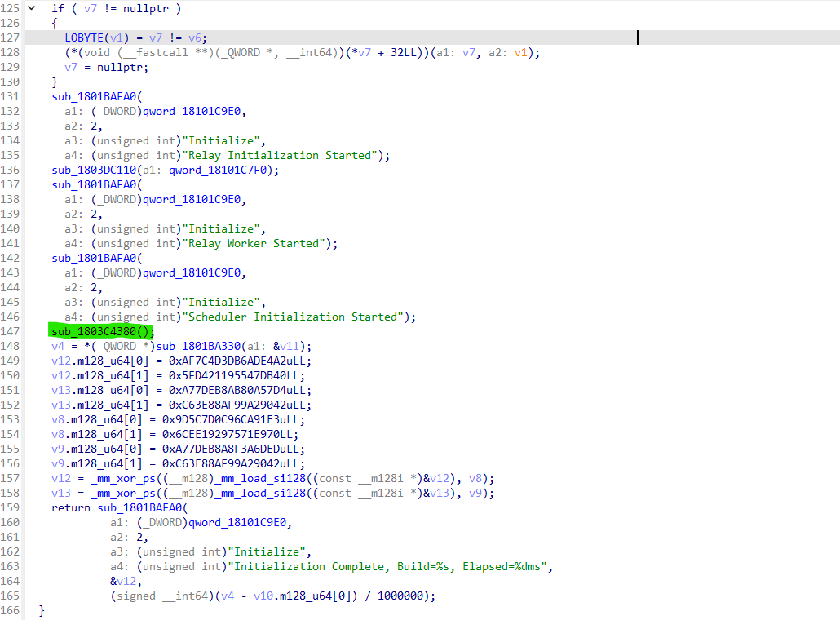Click line number 127 in the gutter

click(x=10, y=38)
